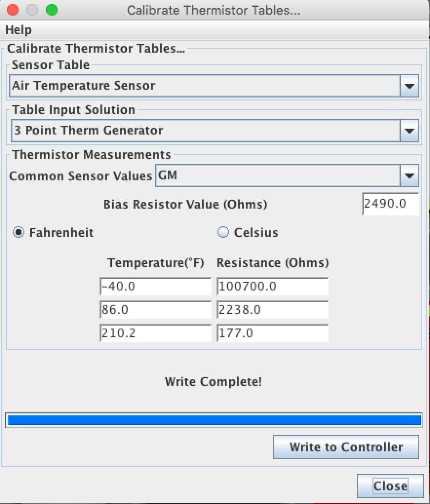Click the 2238.0 resistance field
430x504 pixels.
coord(273,310)
